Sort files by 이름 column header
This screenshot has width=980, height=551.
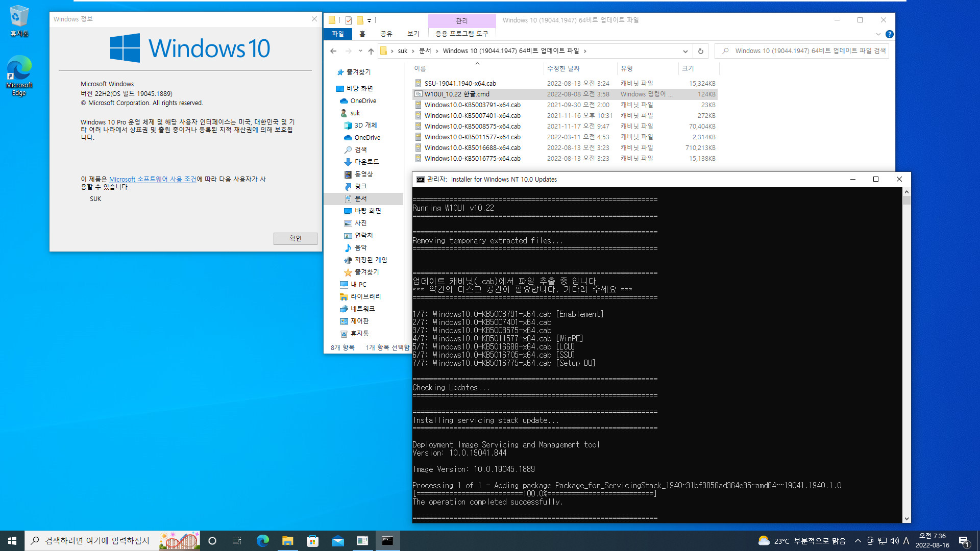477,68
